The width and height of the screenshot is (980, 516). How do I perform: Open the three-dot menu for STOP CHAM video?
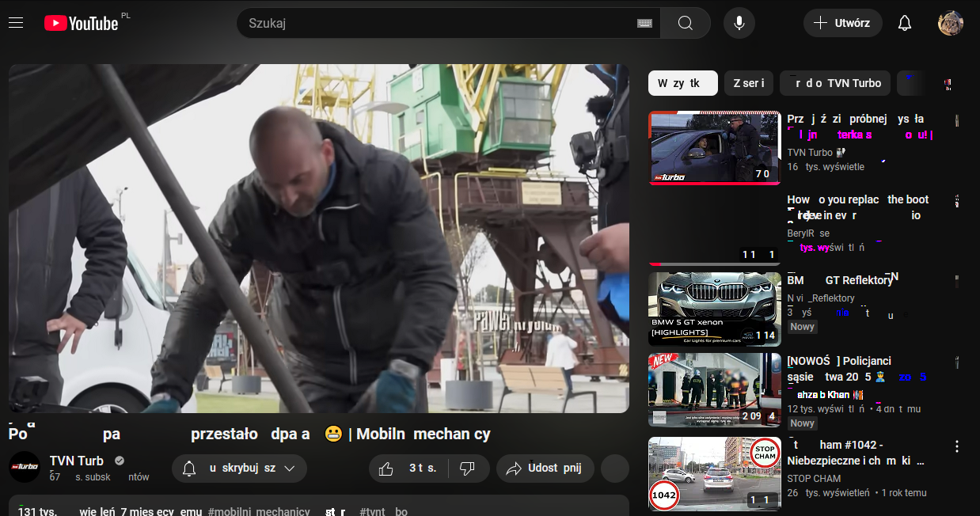point(956,446)
